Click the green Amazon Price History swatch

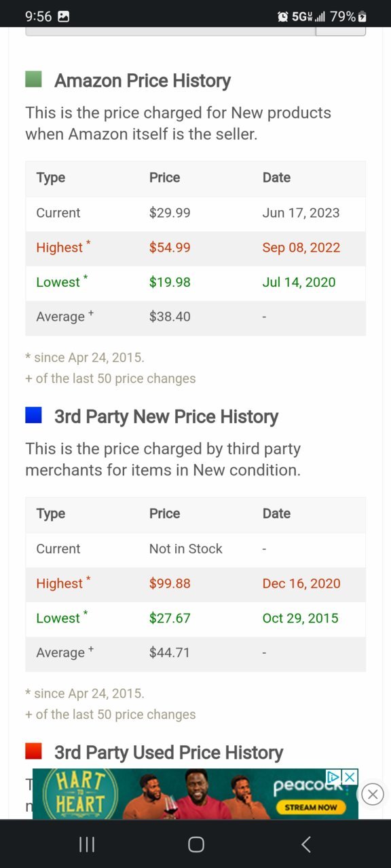(33, 79)
